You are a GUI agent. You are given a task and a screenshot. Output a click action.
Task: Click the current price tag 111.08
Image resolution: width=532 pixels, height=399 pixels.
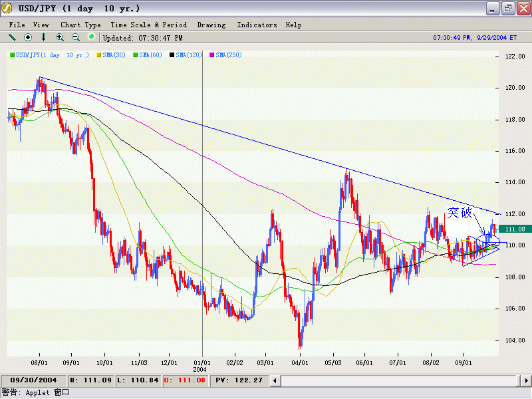[x=515, y=229]
